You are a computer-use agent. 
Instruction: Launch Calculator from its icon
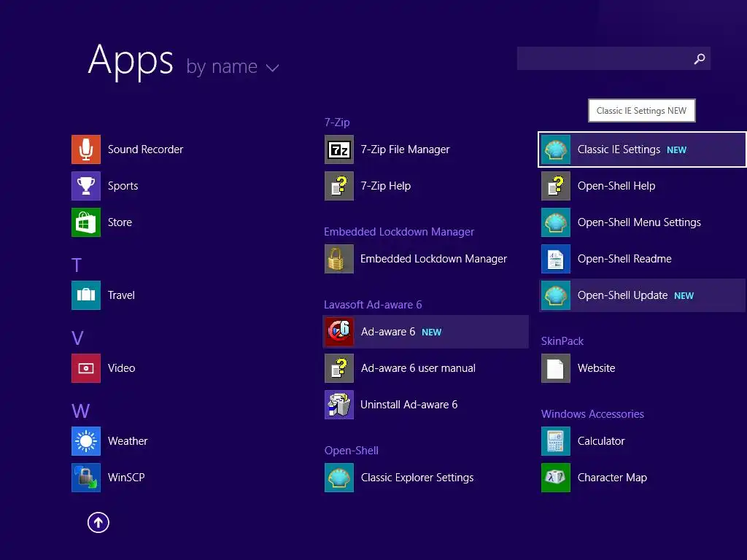coord(555,441)
